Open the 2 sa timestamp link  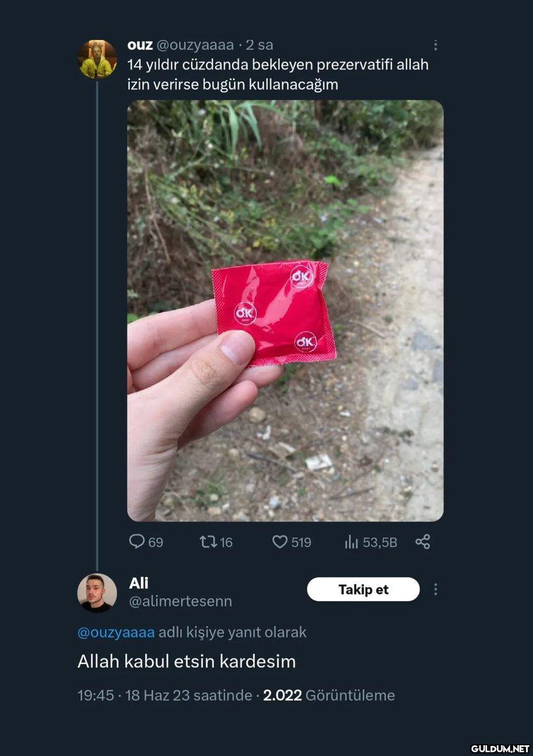click(260, 45)
